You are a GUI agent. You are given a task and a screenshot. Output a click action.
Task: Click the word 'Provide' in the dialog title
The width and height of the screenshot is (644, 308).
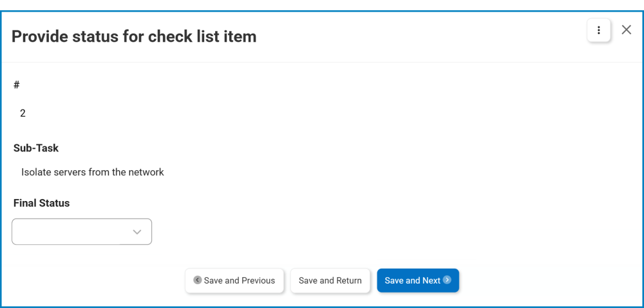[40, 37]
